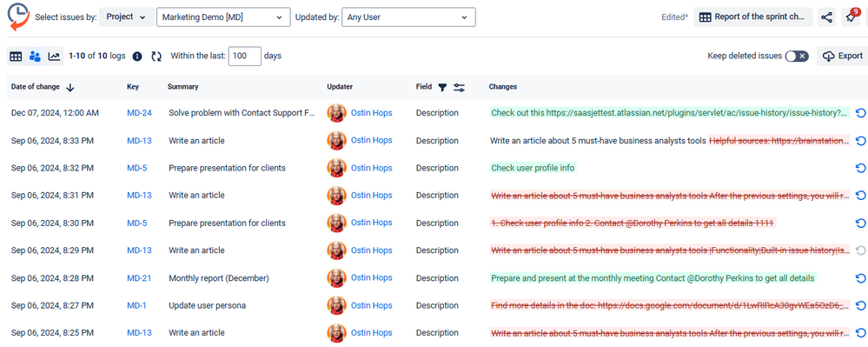The width and height of the screenshot is (868, 347).
Task: Select 'Update user persona' summary
Action: 207,305
